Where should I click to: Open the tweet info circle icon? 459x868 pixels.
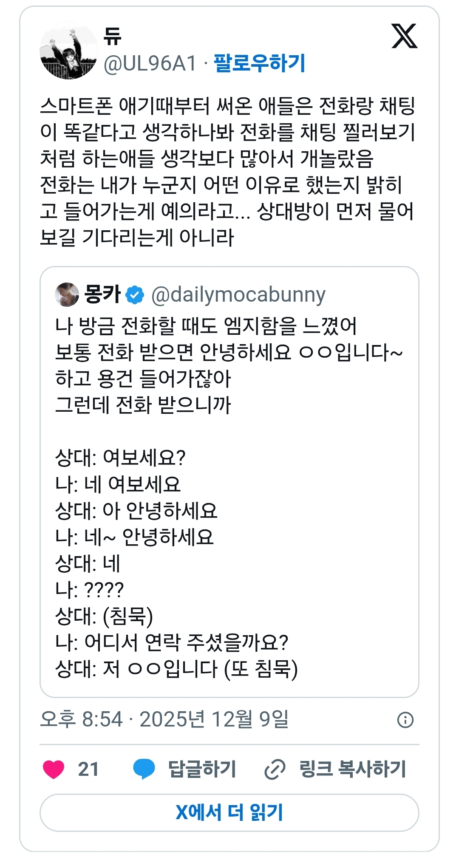tap(405, 720)
